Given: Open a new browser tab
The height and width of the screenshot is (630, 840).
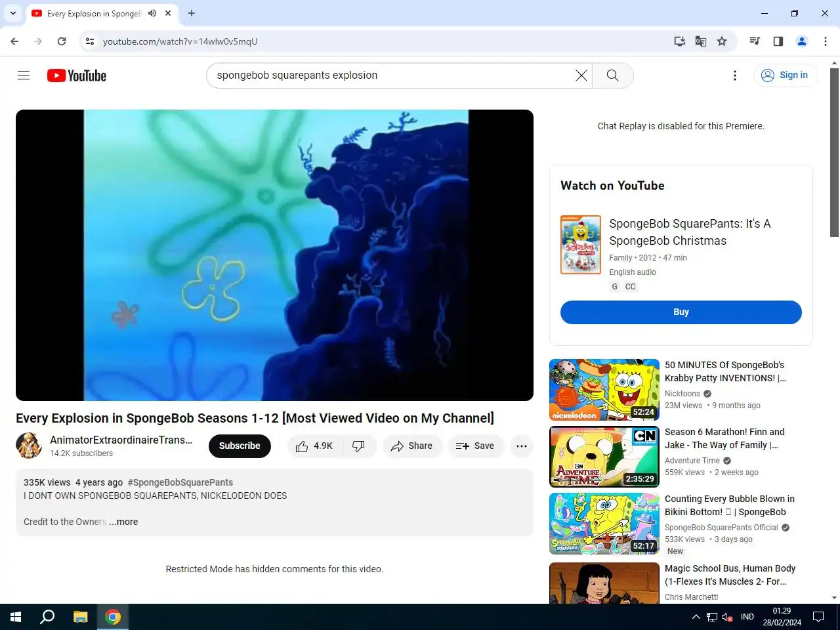Looking at the screenshot, I should tap(192, 13).
